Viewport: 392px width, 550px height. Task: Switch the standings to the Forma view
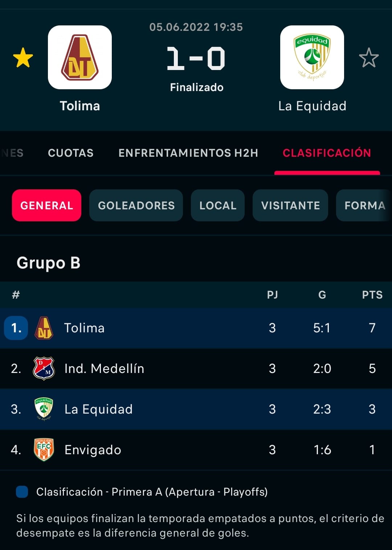coord(364,205)
